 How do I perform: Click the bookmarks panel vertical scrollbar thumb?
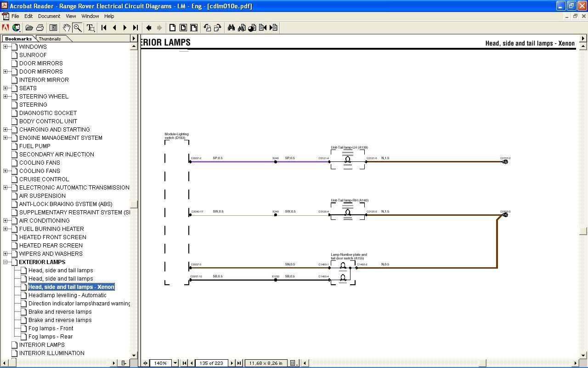tap(134, 205)
